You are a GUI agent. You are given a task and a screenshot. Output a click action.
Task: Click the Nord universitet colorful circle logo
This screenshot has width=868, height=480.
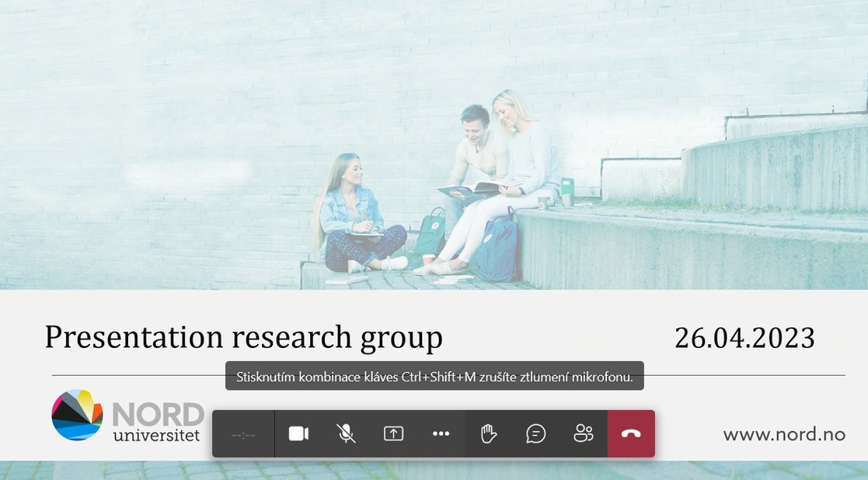(x=77, y=415)
